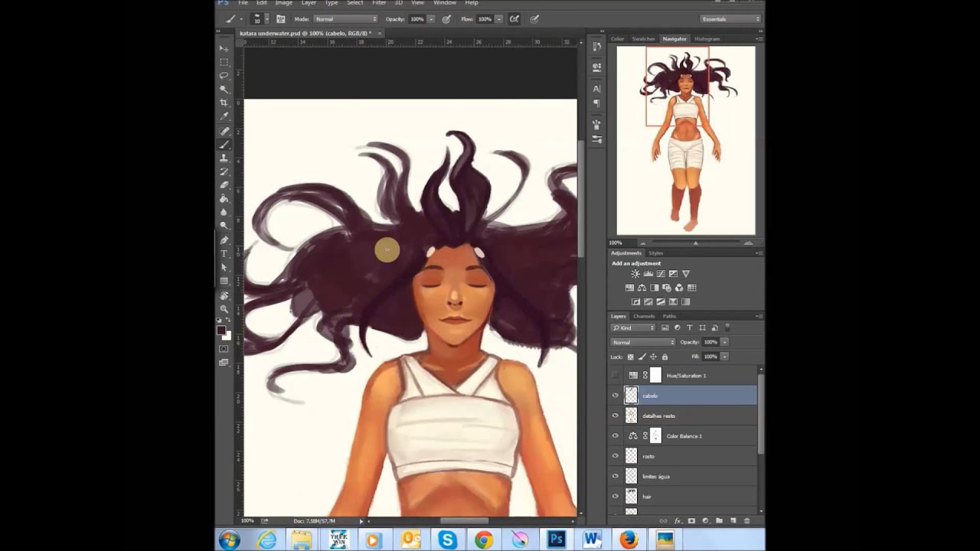Hide the rosto layer
The height and width of the screenshot is (551, 980).
click(615, 456)
